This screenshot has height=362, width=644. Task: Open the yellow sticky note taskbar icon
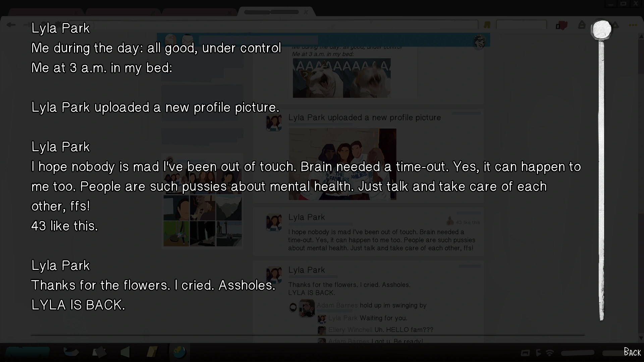coord(152,352)
